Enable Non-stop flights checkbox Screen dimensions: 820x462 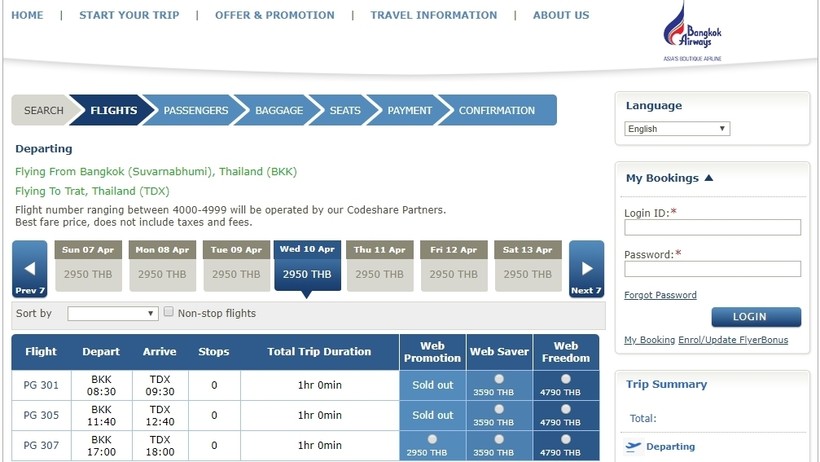(169, 312)
